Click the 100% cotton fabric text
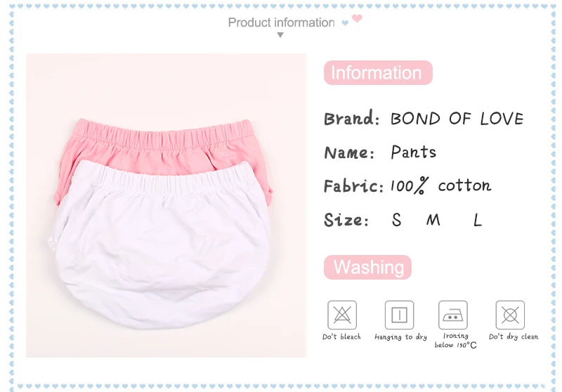Screen dimensions: 562x392 441,185
